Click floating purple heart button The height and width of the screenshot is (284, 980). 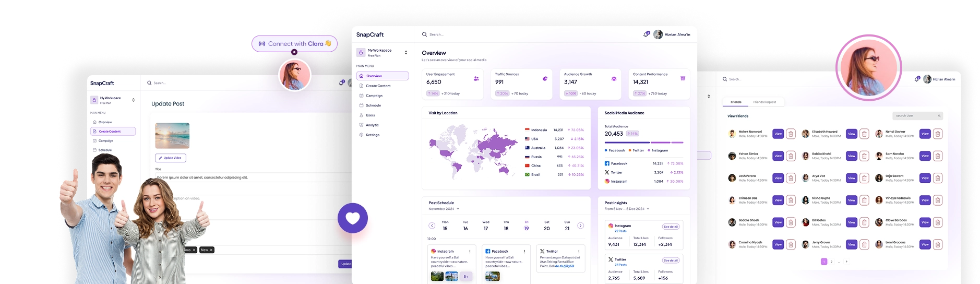tap(353, 218)
